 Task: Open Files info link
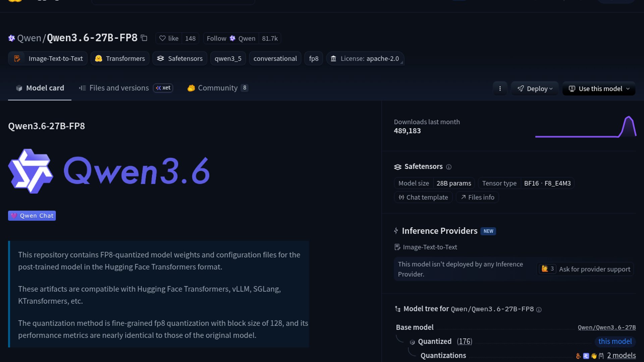(x=477, y=197)
